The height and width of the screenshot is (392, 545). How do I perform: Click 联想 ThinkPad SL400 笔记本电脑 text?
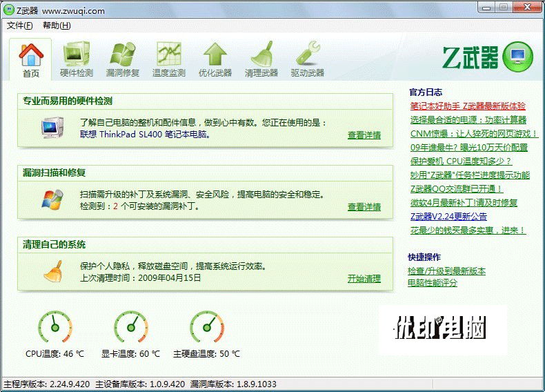146,135
